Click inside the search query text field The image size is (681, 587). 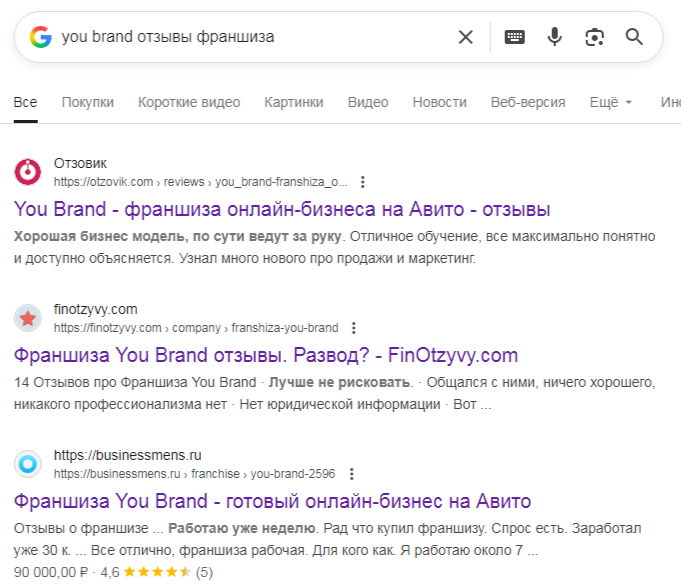[x=250, y=37]
